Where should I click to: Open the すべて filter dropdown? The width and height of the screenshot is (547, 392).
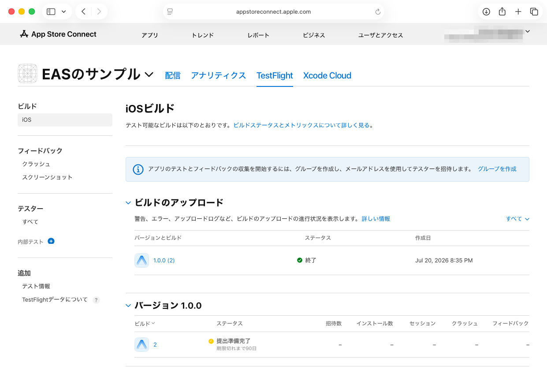517,219
